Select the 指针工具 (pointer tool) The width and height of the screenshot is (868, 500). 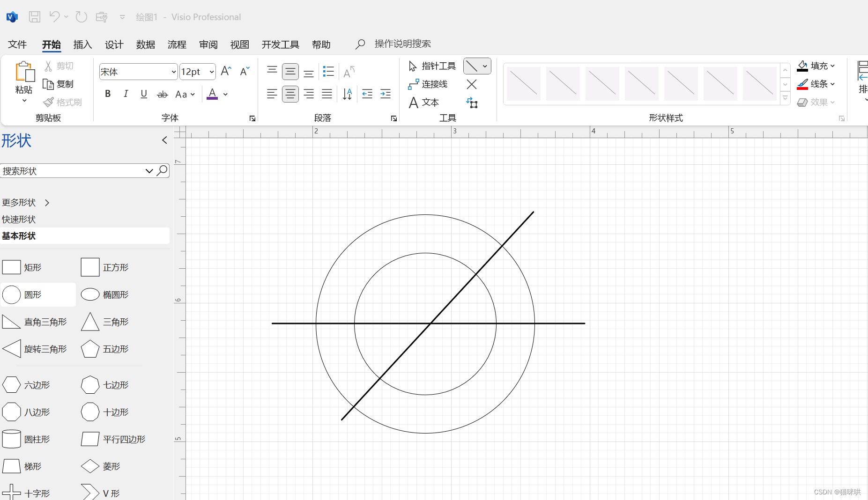pyautogui.click(x=432, y=66)
